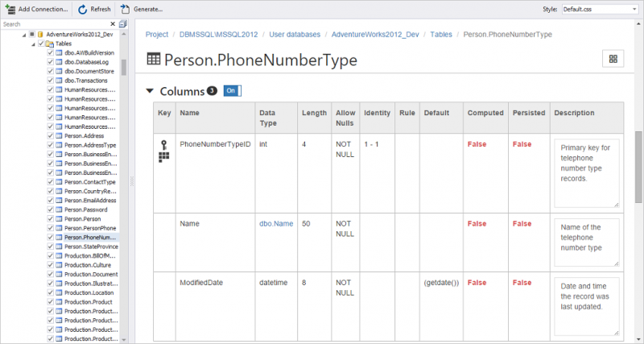
Task: Click the Project breadcrumb link
Action: (x=157, y=35)
